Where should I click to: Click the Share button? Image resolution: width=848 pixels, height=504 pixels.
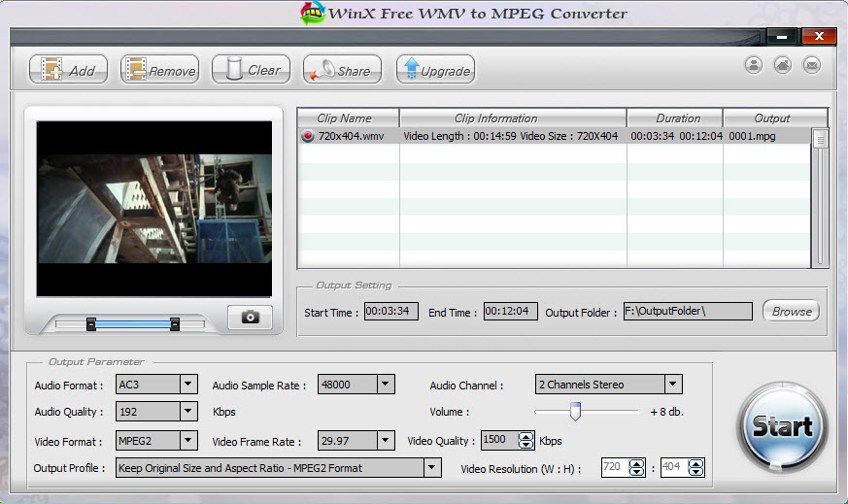point(342,70)
